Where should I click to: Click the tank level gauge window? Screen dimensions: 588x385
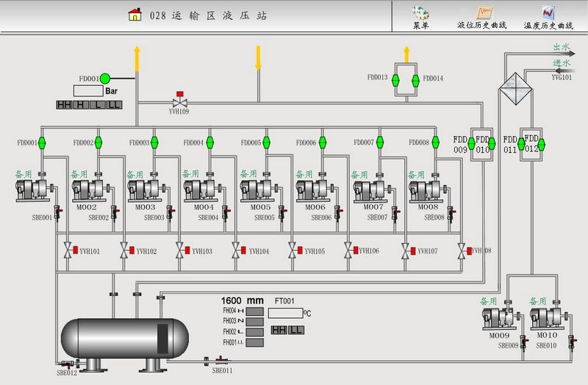point(162,339)
